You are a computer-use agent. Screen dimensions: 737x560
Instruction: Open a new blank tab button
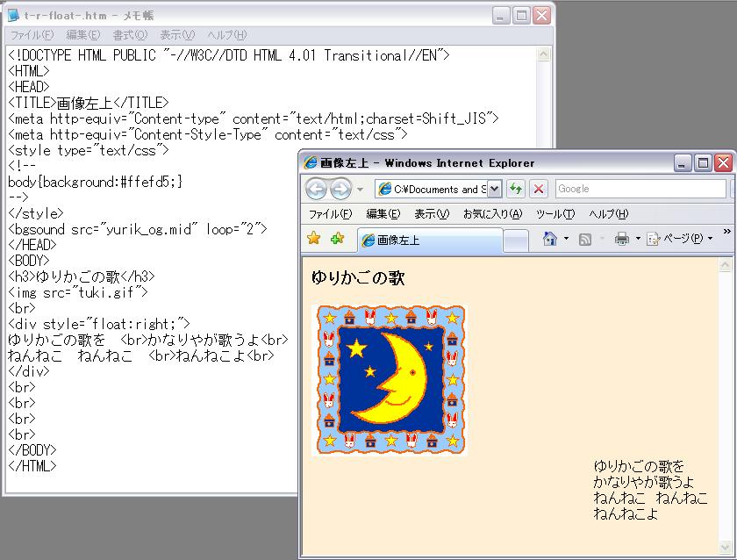pos(516,241)
